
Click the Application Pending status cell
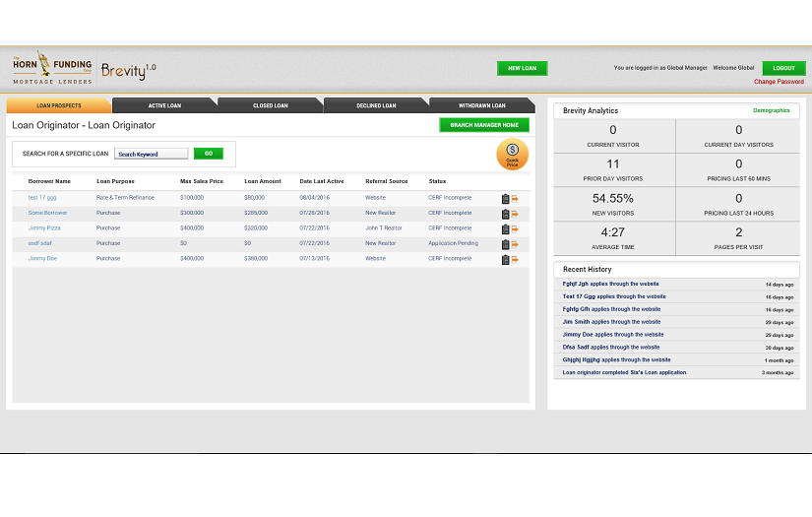[x=453, y=243]
